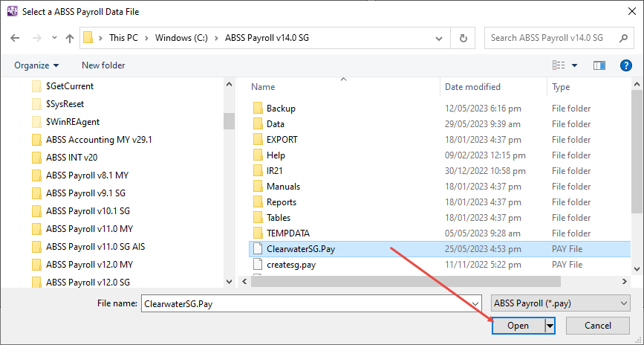Click the 25/05/2023 4:53 pm date cell
This screenshot has height=345, width=644.
483,249
